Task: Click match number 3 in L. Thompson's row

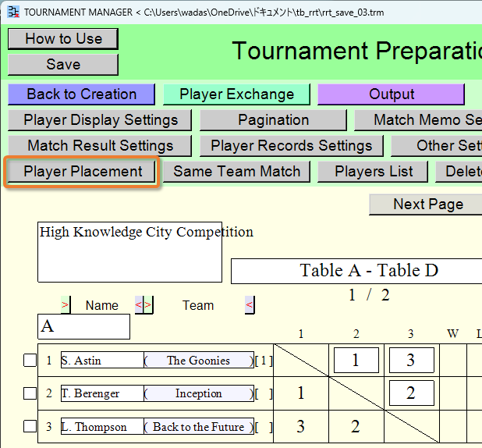Action: tap(301, 426)
